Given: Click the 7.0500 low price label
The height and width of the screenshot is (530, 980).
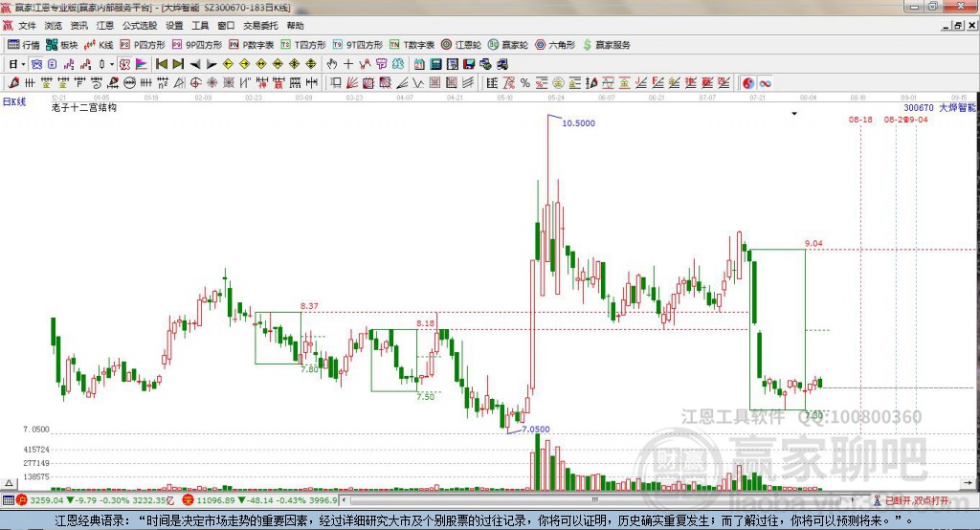Looking at the screenshot, I should coord(536,430).
